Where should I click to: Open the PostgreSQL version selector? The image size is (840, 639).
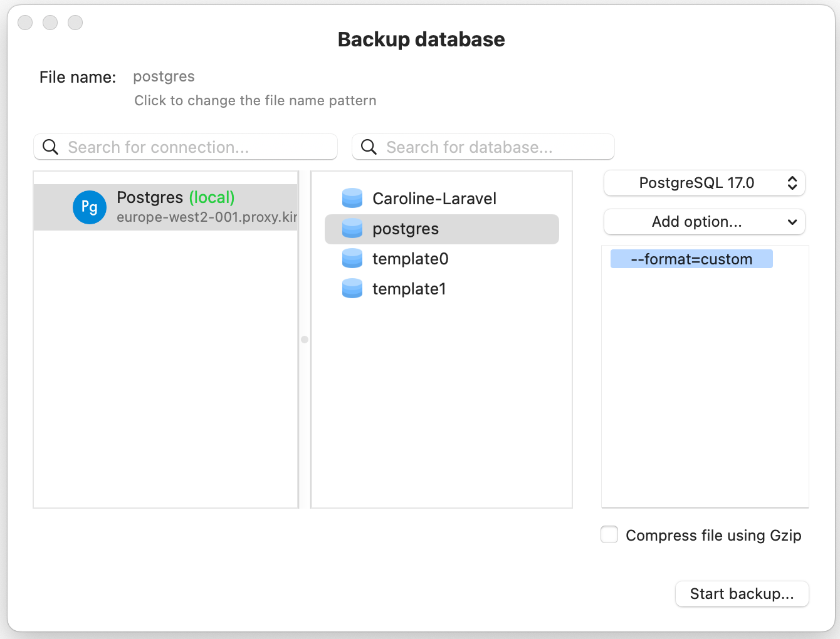[703, 183]
